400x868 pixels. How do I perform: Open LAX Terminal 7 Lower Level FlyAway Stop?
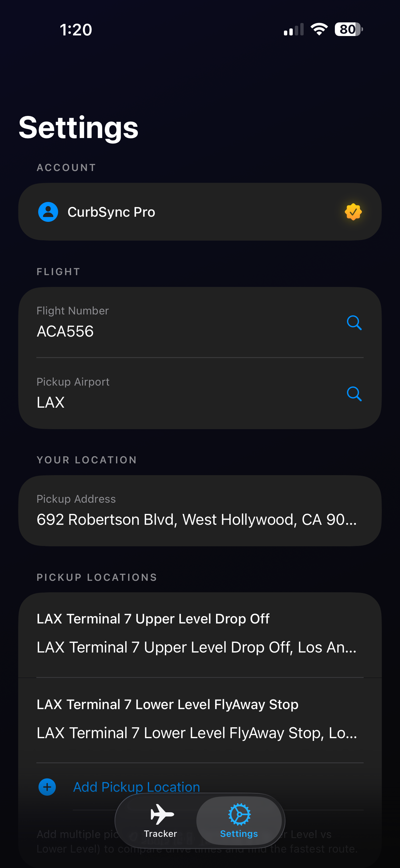[x=200, y=720]
